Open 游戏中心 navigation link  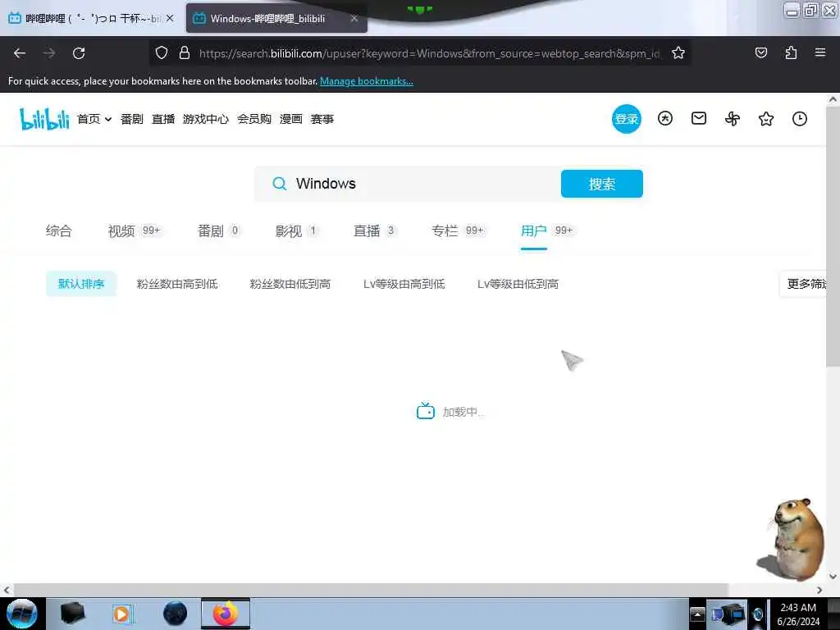pos(206,119)
